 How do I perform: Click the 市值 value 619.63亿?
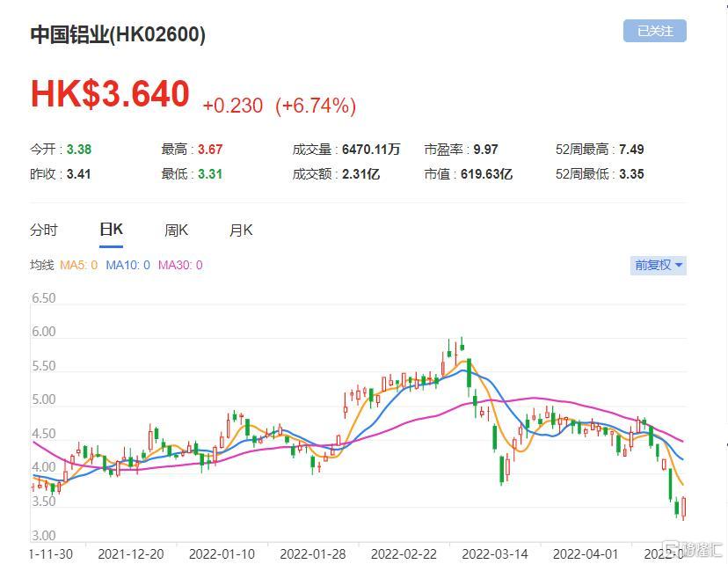[486, 174]
